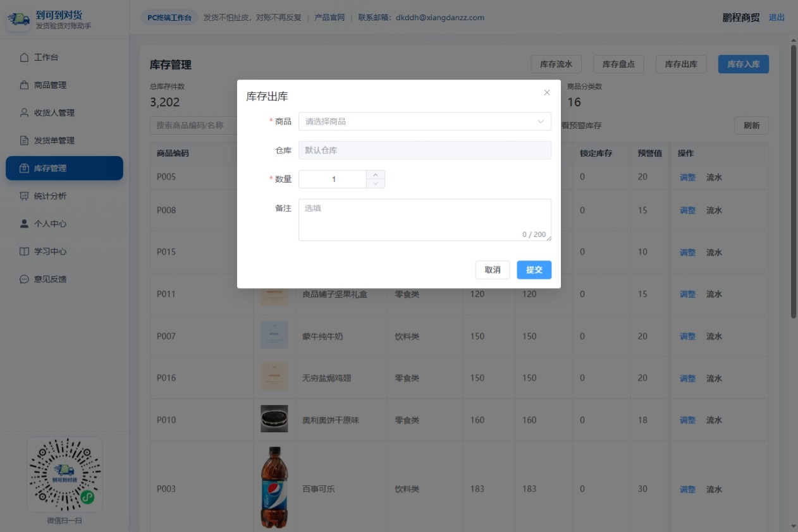This screenshot has height=532, width=798.
Task: Open the 请选择商品 product dropdown
Action: (x=425, y=121)
